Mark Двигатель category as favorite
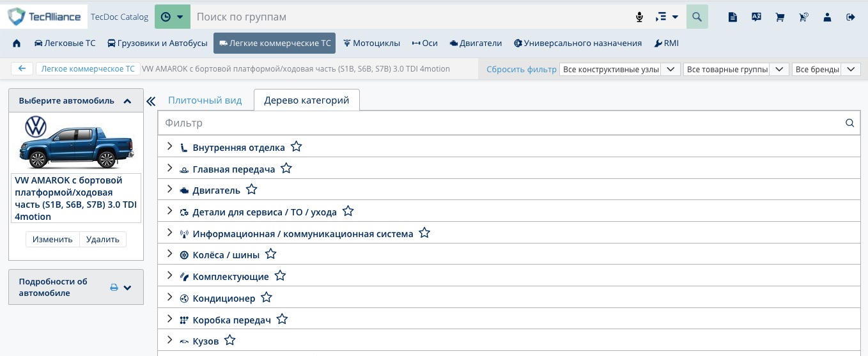The image size is (868, 356). tap(252, 190)
